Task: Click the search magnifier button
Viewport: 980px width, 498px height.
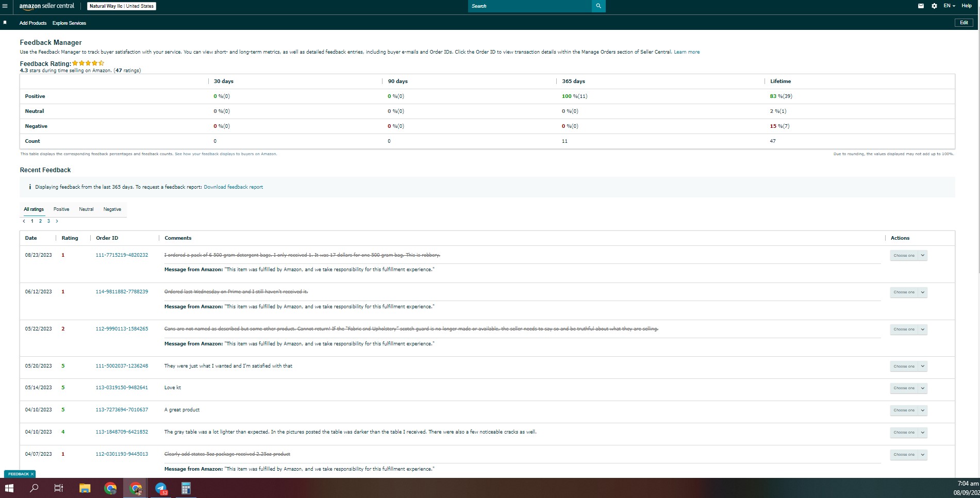Action: pos(599,6)
